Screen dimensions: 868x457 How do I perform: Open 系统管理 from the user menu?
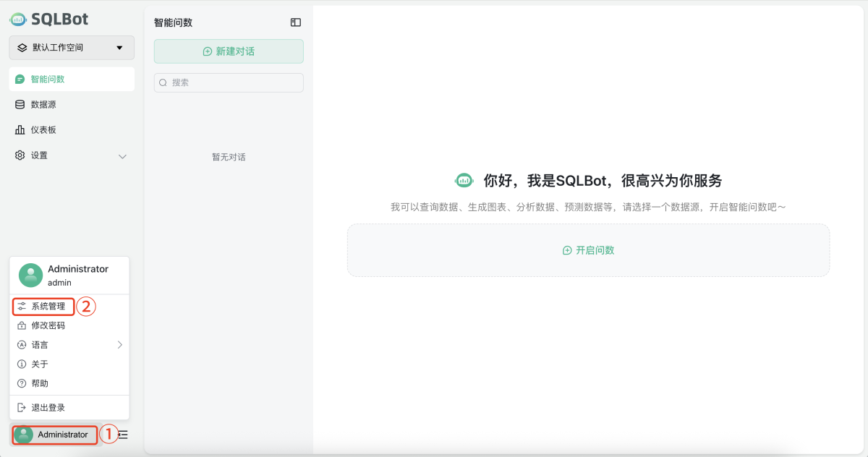(43, 306)
